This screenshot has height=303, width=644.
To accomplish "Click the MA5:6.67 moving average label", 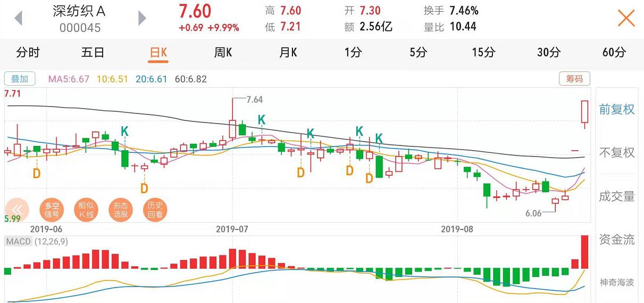I will tap(69, 79).
